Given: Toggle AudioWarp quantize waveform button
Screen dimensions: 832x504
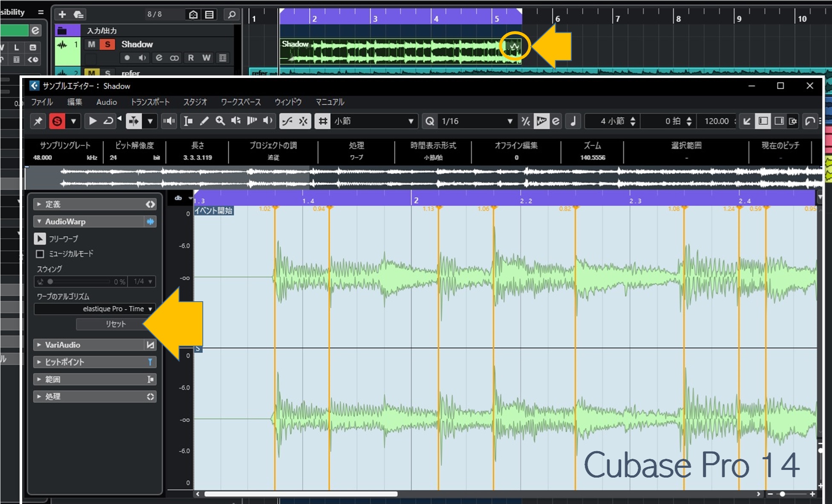Looking at the screenshot, I should 541,121.
